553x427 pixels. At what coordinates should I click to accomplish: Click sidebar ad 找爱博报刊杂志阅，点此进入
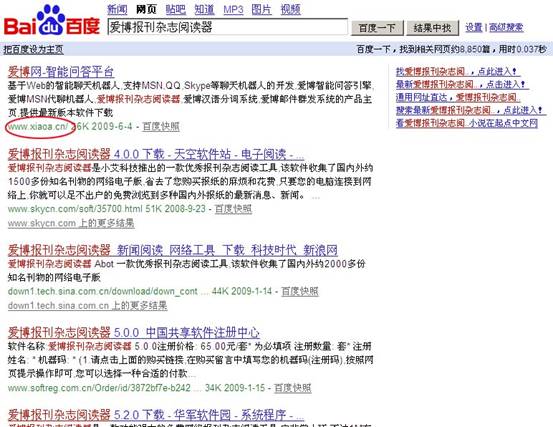point(457,72)
